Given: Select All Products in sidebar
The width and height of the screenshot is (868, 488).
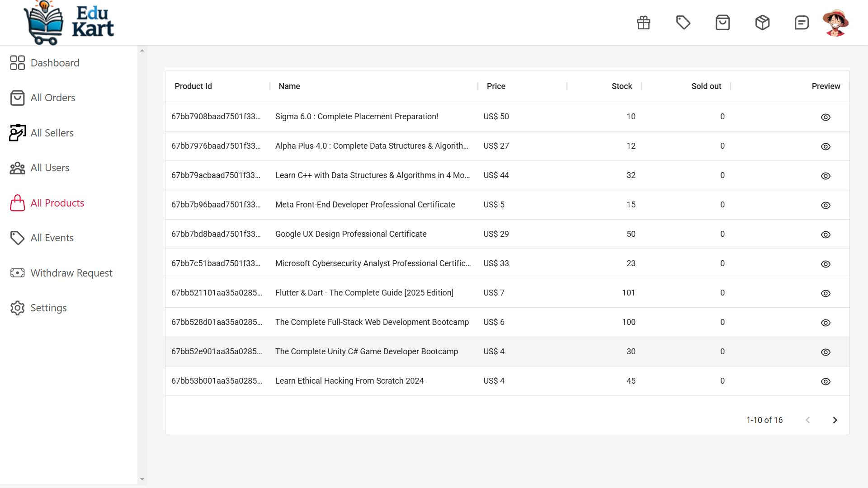Looking at the screenshot, I should point(57,203).
